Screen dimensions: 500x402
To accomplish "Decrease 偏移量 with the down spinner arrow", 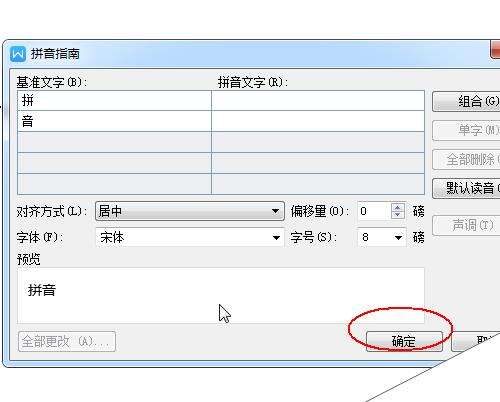I will 397,215.
